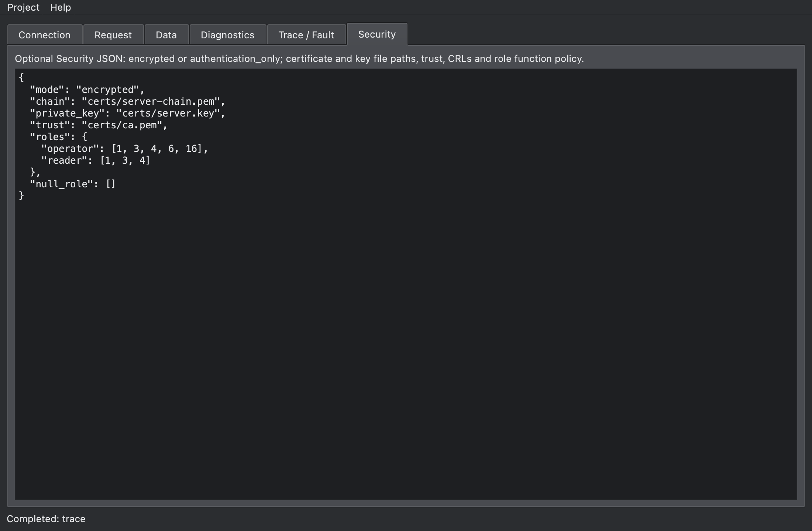
Task: Click the Optional Security JSON description label
Action: click(299, 59)
